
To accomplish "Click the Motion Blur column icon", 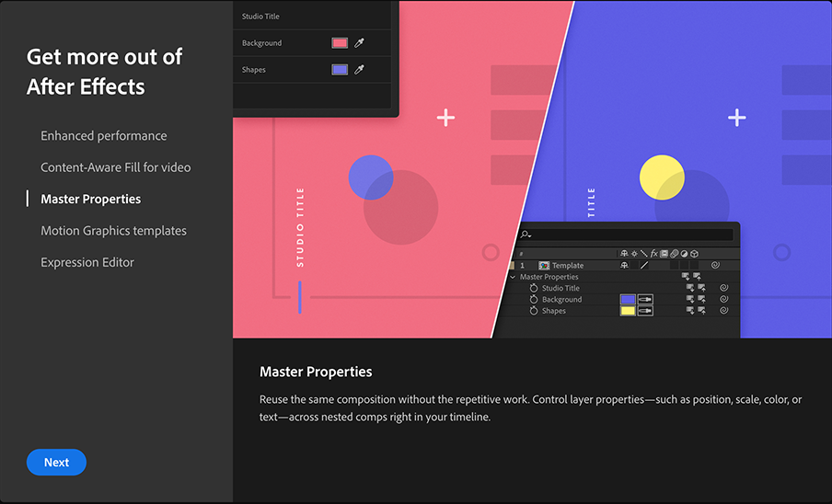I will pyautogui.click(x=675, y=254).
